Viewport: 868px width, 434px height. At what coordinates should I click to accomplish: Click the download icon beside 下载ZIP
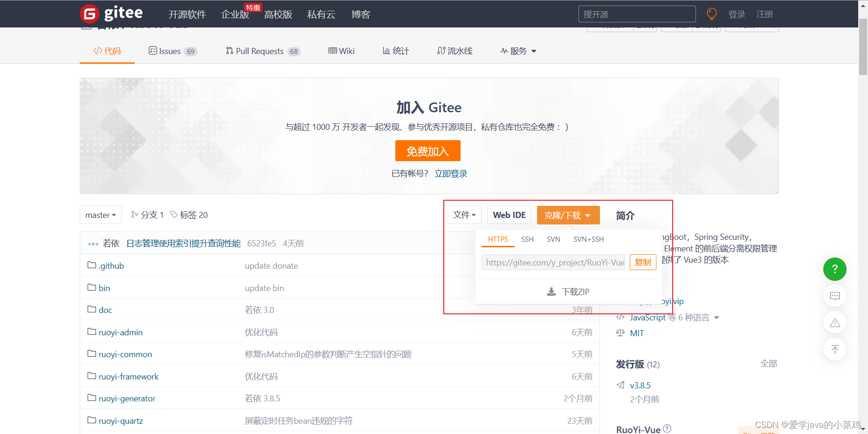pos(551,292)
